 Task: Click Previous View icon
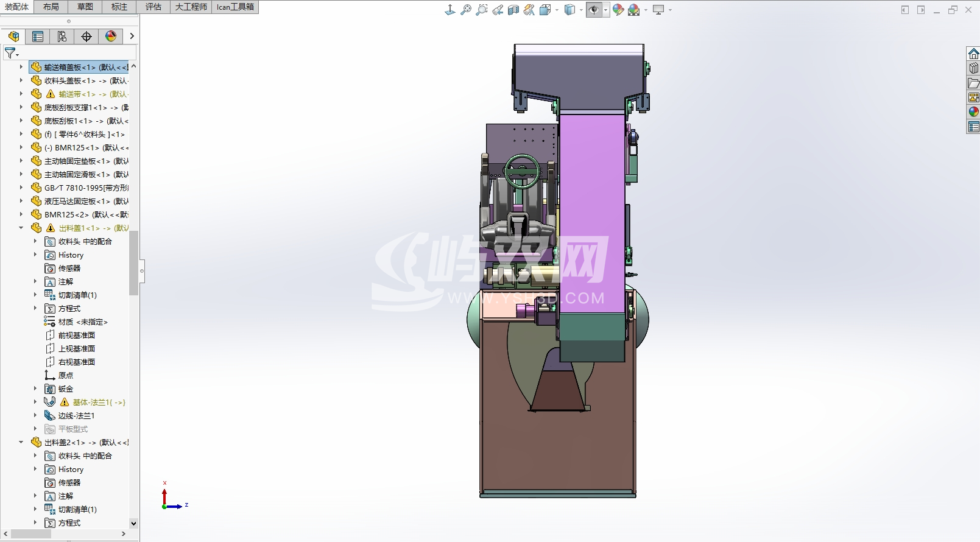(x=498, y=10)
